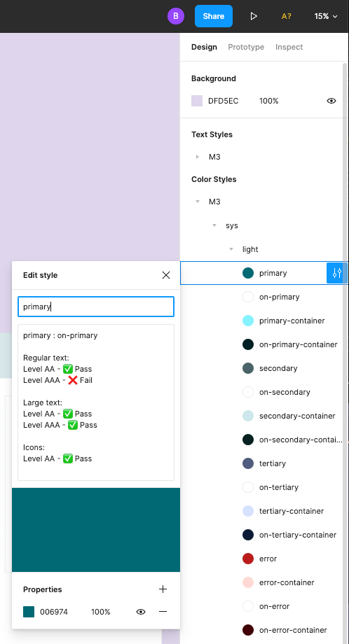Click the Present play icon
349x644 pixels.
click(x=254, y=16)
